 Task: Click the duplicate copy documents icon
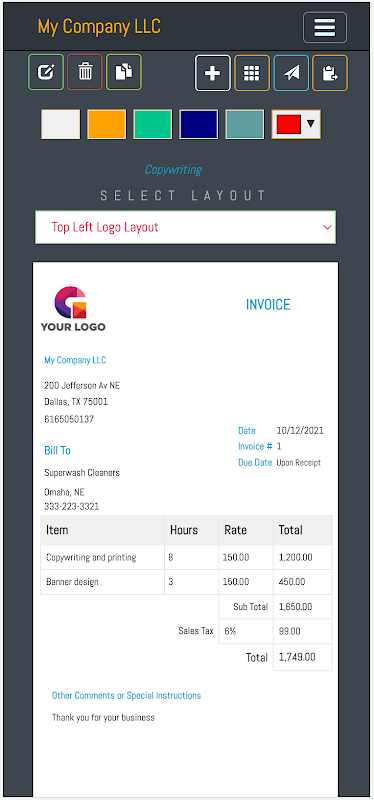[x=123, y=72]
